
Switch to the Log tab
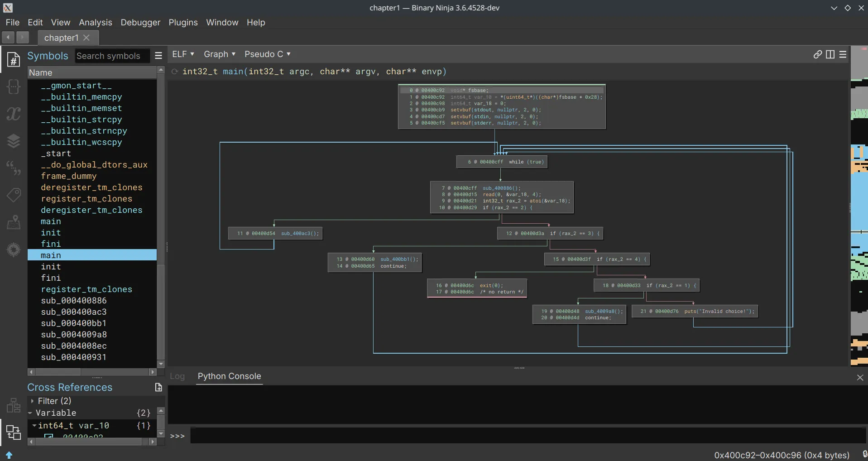coord(177,376)
